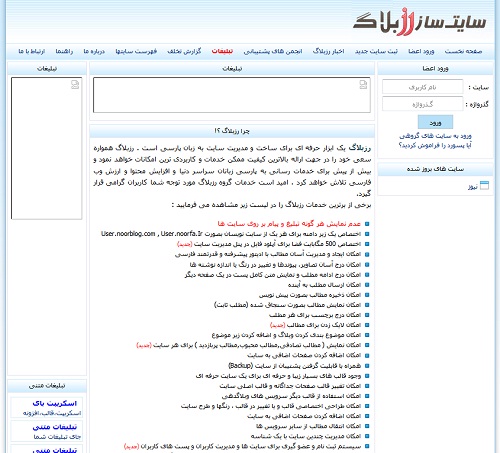This screenshot has height=453, width=500.
Task: Click bullet icon beside امکان لایک زدن
Action: coord(367,325)
